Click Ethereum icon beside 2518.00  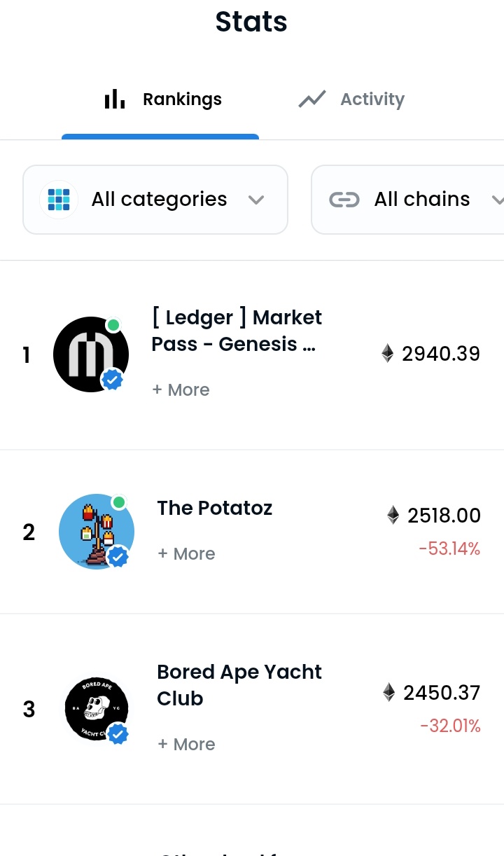pos(393,516)
